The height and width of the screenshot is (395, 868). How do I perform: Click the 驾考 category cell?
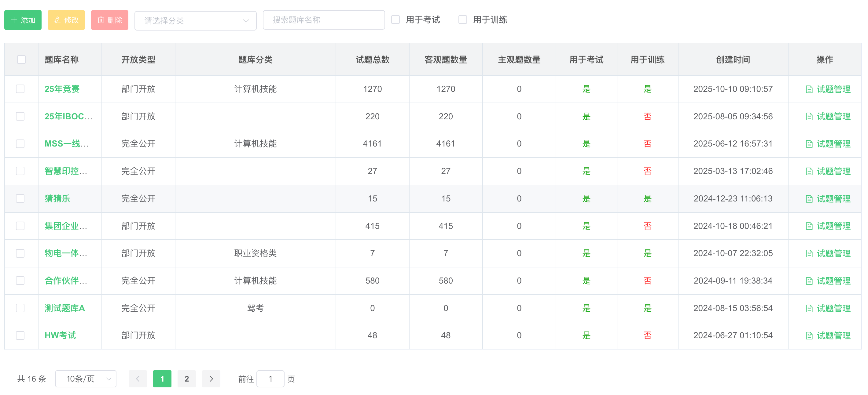[255, 308]
